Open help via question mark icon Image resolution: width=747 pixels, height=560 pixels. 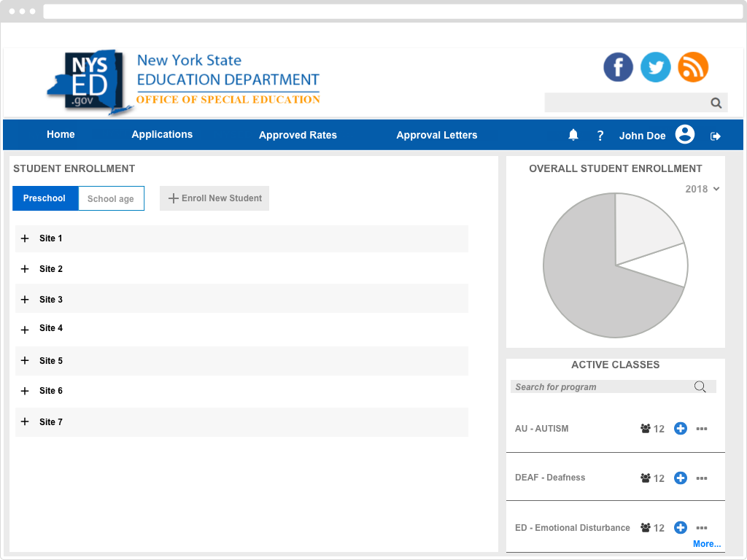[600, 136]
